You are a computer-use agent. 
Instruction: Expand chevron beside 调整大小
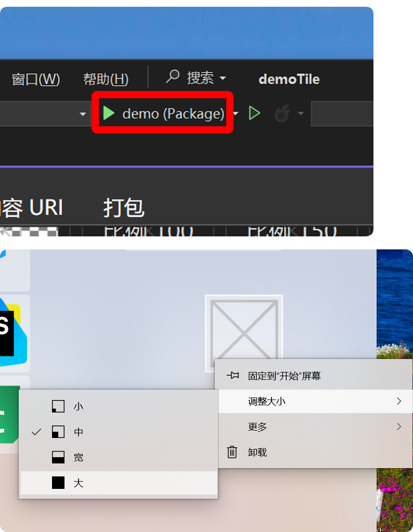[x=399, y=401]
